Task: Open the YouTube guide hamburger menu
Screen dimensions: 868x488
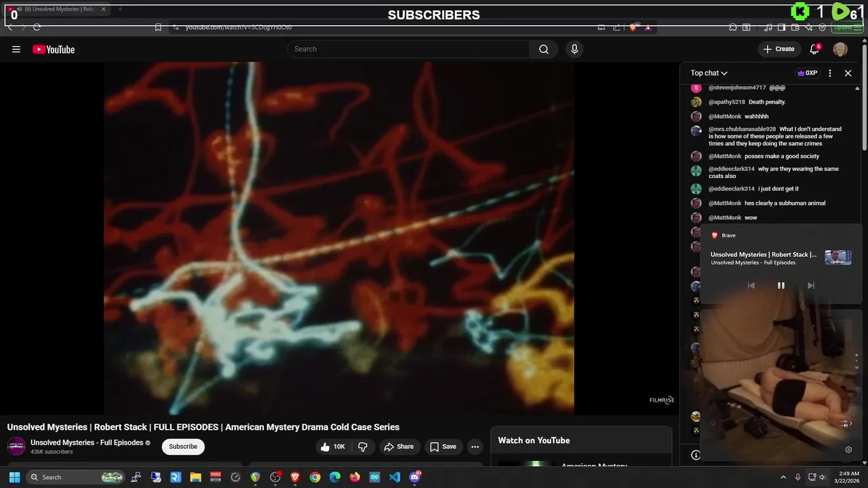Action: click(x=16, y=49)
